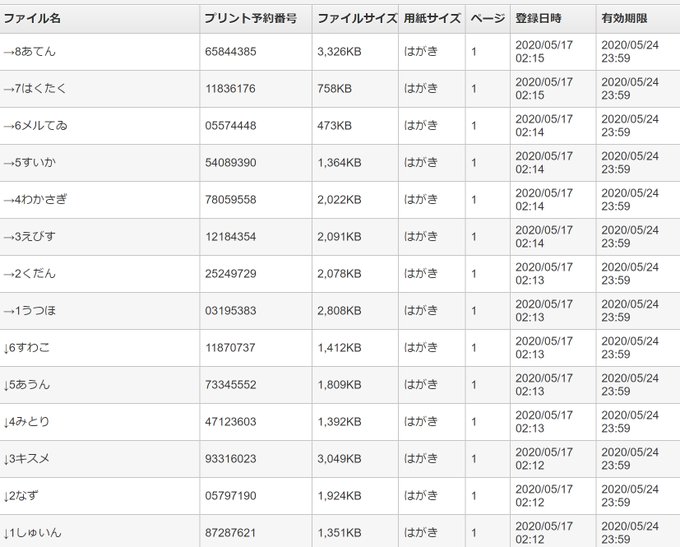680x547 pixels.
Task: Click file size 3,049KB
Action: coord(339,459)
